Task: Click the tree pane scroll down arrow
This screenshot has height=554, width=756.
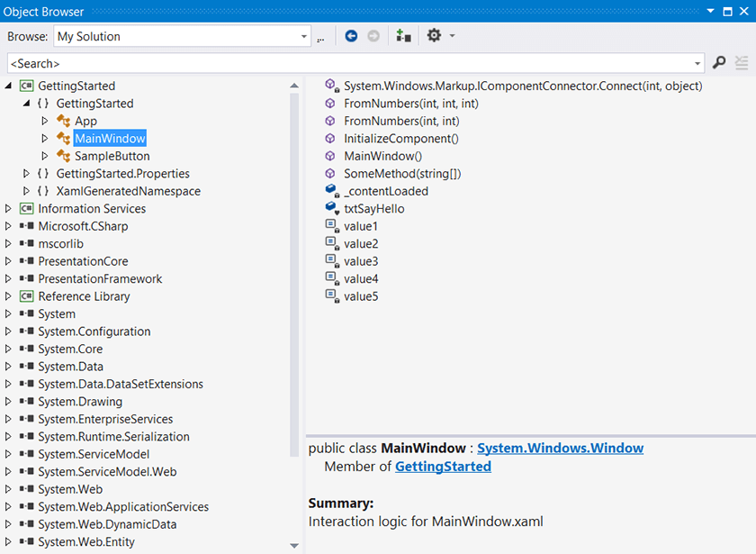Action: 294,546
